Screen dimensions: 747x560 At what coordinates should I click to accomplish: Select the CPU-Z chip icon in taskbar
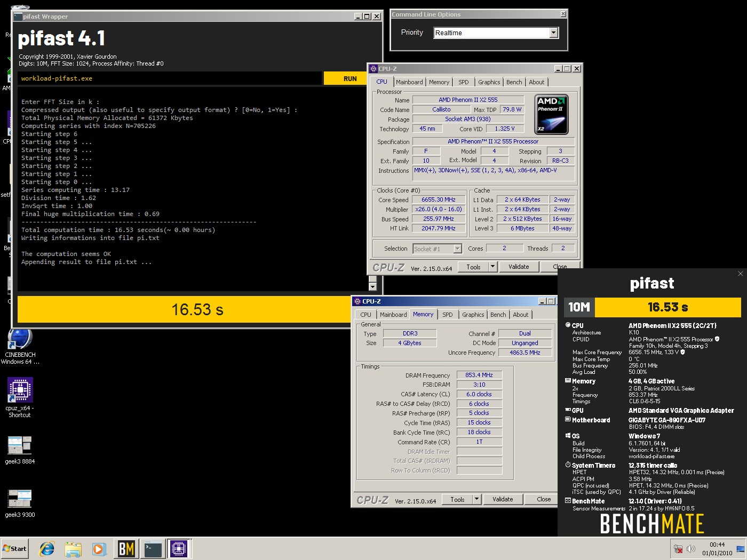(179, 548)
